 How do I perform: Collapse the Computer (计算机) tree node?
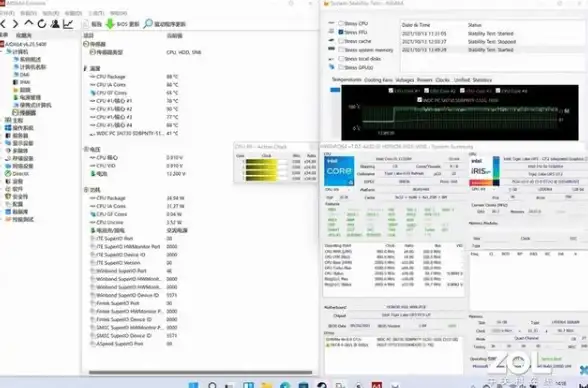click(x=2, y=52)
